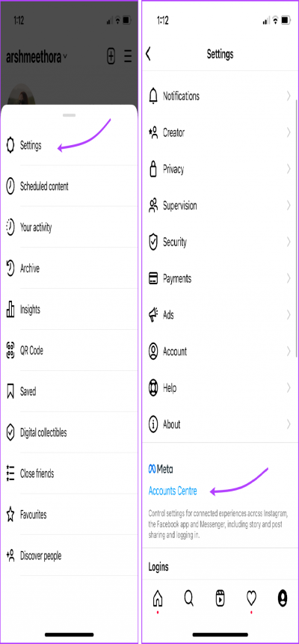299x644 pixels.
Task: Open the Reels tab icon
Action: 221,599
